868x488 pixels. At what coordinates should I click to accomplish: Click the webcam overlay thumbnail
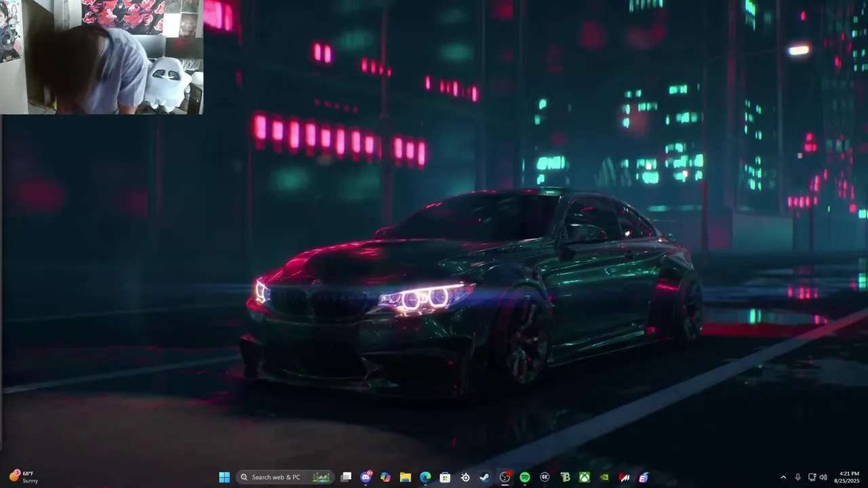[x=102, y=57]
